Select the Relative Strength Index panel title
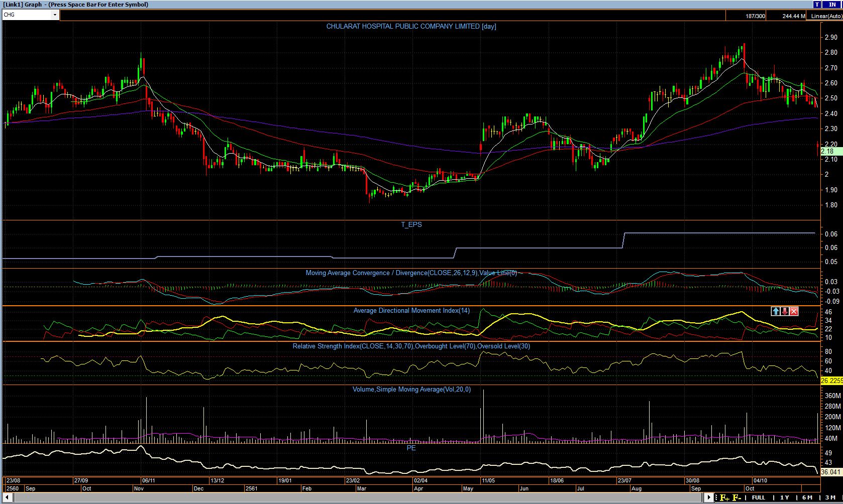The width and height of the screenshot is (843, 504). (411, 346)
